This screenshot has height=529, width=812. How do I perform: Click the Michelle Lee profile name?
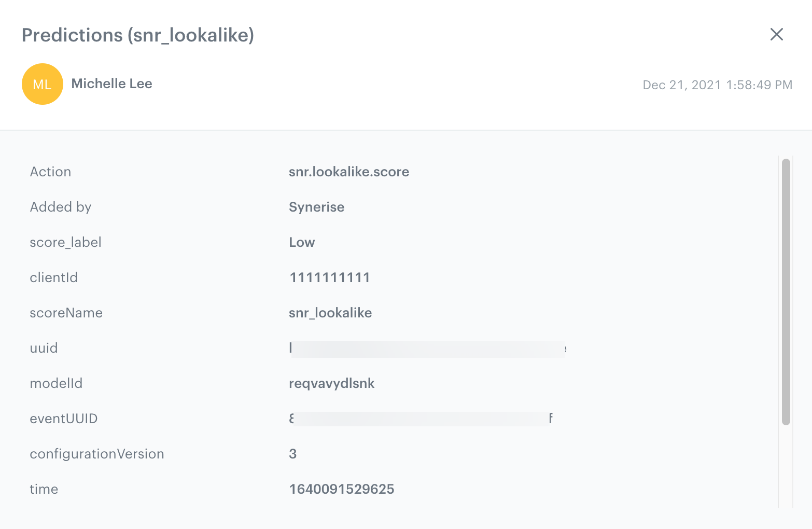112,83
